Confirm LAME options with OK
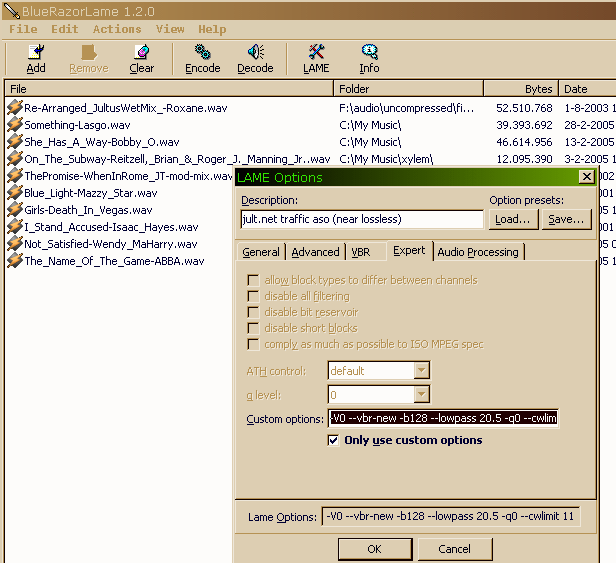616x563 pixels. tap(374, 549)
